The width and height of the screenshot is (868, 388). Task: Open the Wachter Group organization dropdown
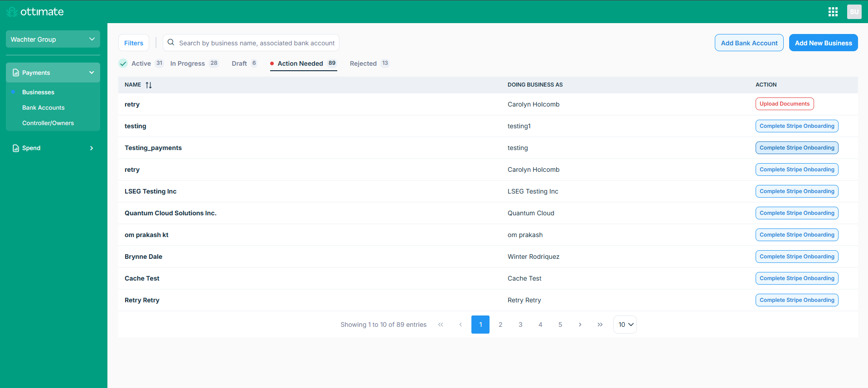(53, 39)
